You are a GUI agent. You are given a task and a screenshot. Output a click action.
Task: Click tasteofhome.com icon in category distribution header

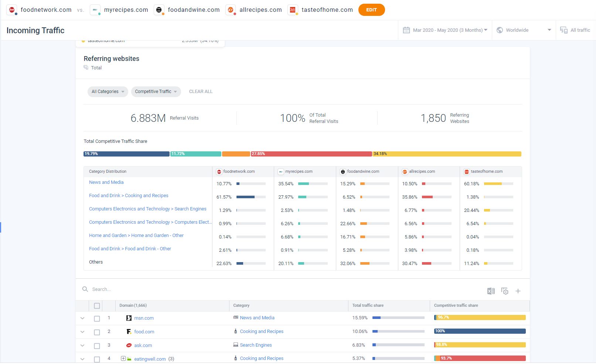coord(467,172)
